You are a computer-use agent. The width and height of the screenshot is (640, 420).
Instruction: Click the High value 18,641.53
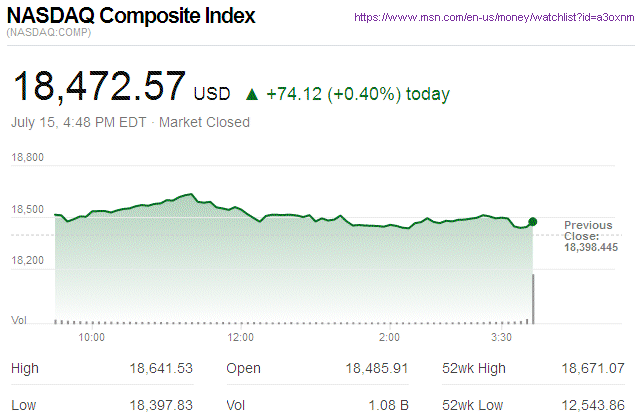[160, 369]
